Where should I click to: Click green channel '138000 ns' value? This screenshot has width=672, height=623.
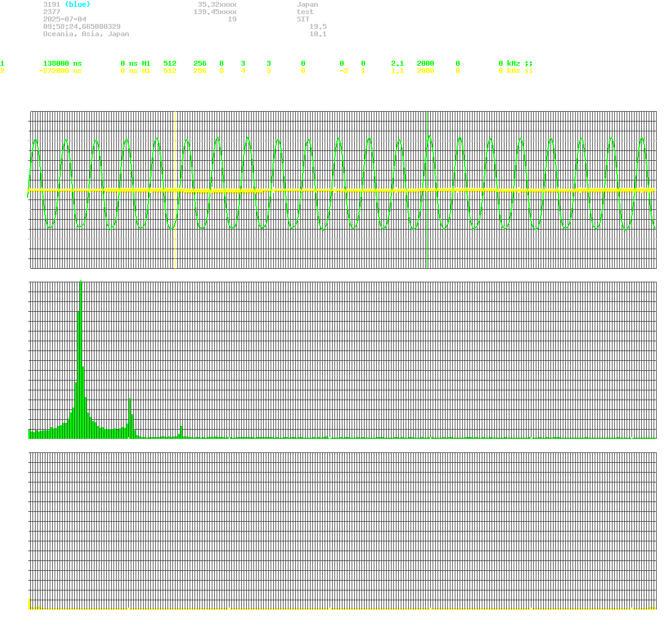(63, 63)
